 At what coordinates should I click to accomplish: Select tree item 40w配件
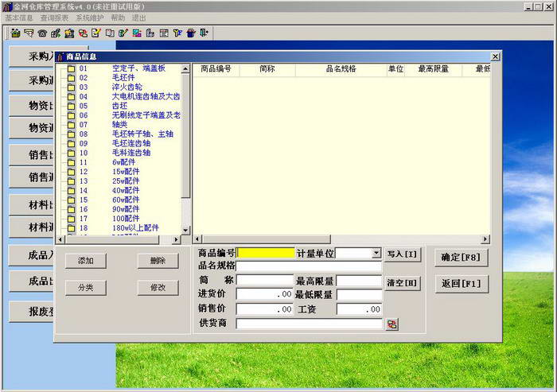[x=126, y=191]
